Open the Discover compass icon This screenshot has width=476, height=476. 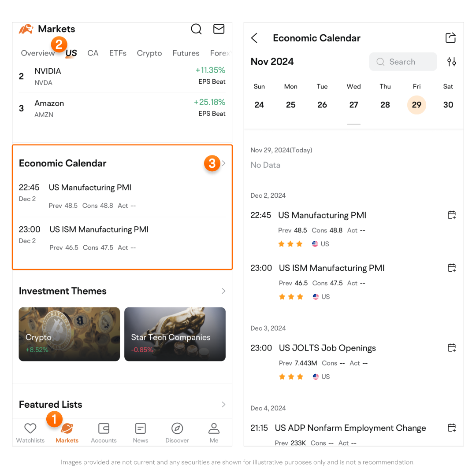point(177,432)
